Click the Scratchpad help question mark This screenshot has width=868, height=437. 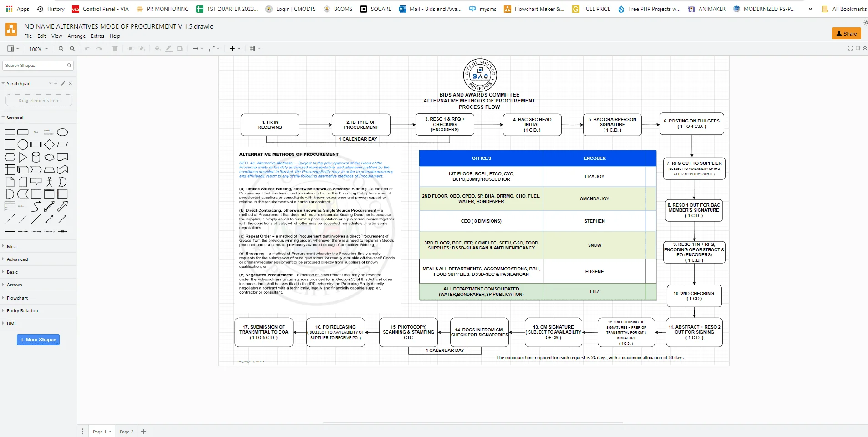[x=50, y=84]
